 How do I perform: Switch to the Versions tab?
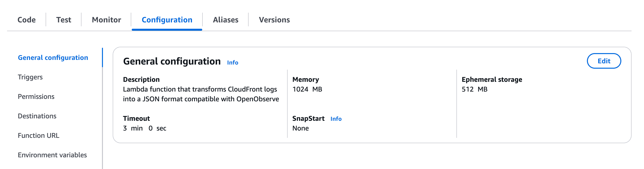pos(274,20)
